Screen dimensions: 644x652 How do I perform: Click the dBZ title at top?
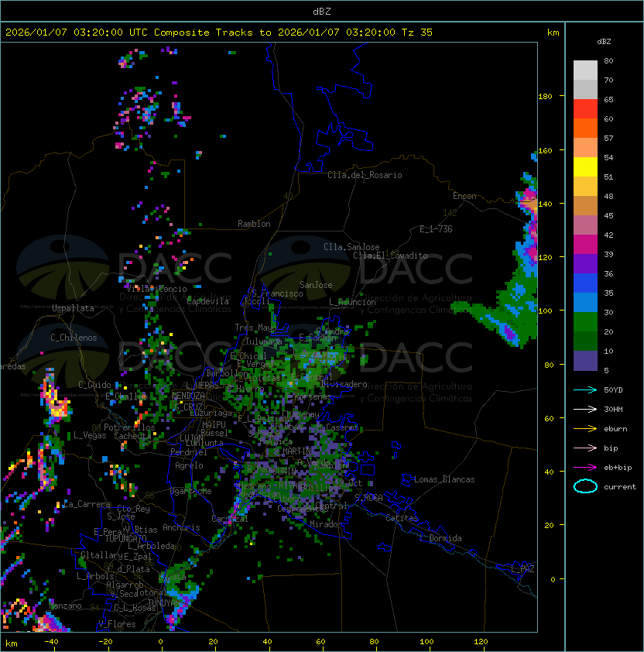click(x=322, y=11)
